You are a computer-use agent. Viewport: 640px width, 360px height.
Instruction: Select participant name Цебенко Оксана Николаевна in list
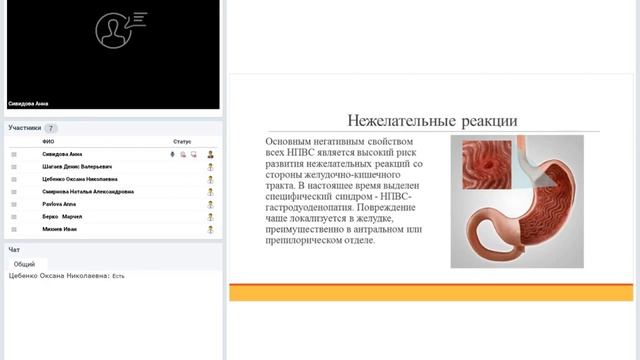pyautogui.click(x=80, y=179)
